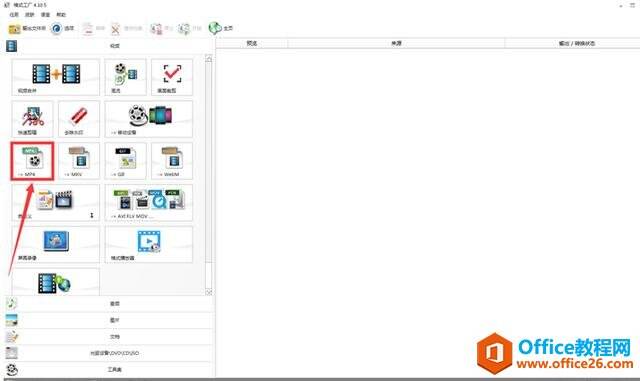Click the Source column header
Image resolution: width=640 pixels, height=381 pixels.
(x=396, y=43)
